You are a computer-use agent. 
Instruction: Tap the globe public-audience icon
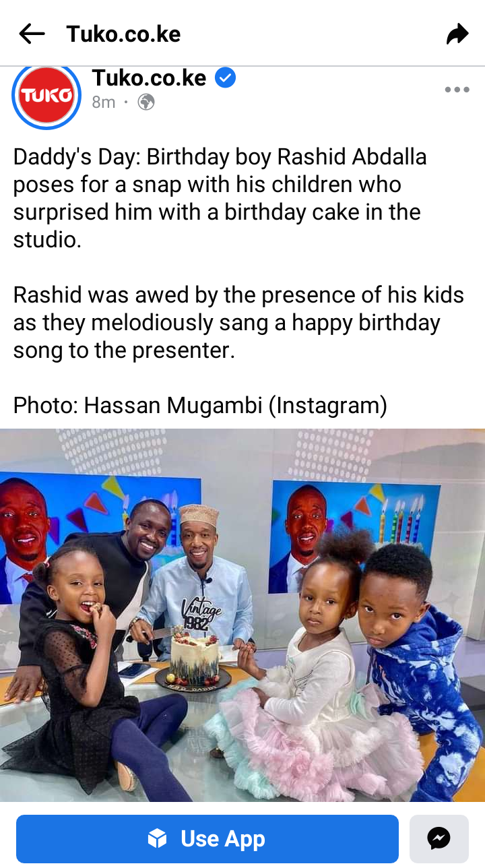(x=146, y=102)
